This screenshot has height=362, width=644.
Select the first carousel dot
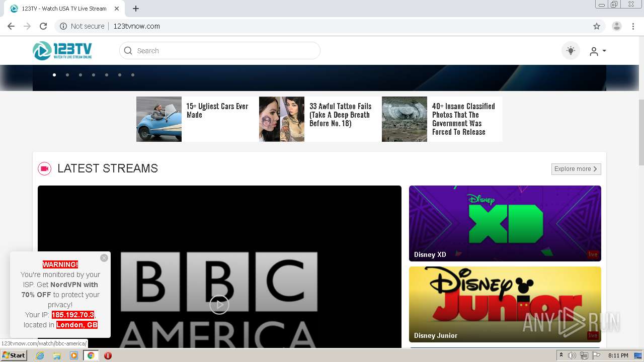(x=54, y=75)
